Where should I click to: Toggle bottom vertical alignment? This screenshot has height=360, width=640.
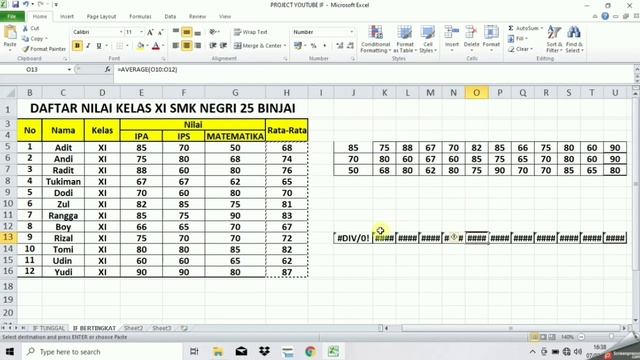click(198, 32)
